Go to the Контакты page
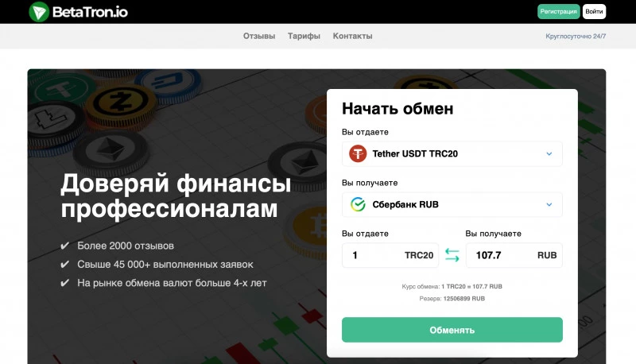636x364 pixels. [352, 36]
